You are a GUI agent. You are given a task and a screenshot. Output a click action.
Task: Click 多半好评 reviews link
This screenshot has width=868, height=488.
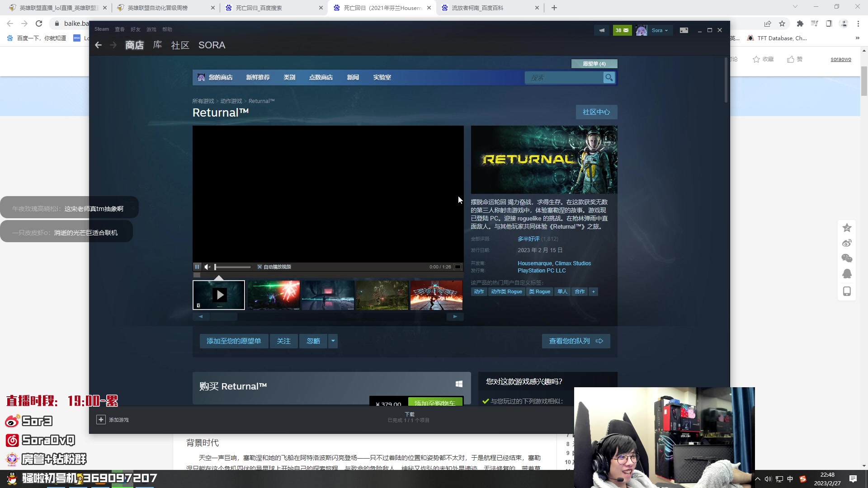click(x=528, y=239)
